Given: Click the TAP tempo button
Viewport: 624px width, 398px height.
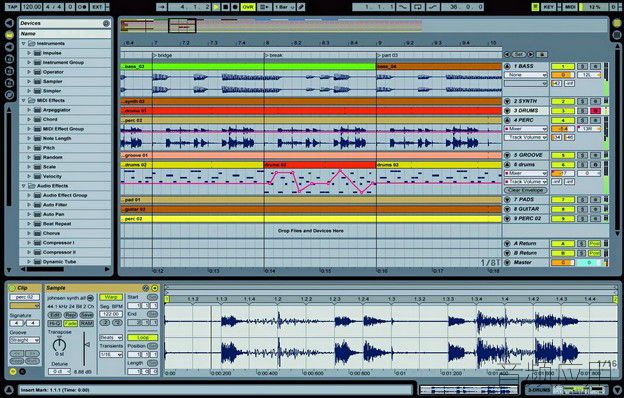Looking at the screenshot, I should tap(12, 7).
